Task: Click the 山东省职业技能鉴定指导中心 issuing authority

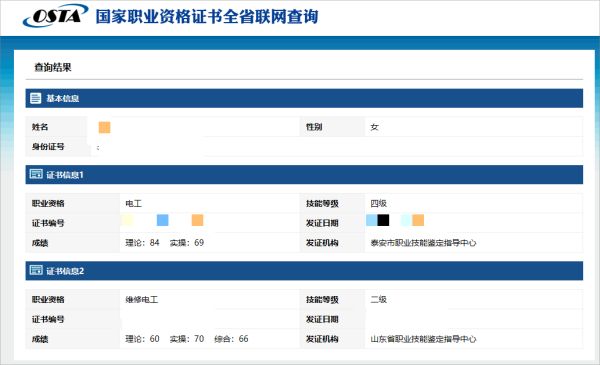Action: coord(423,339)
